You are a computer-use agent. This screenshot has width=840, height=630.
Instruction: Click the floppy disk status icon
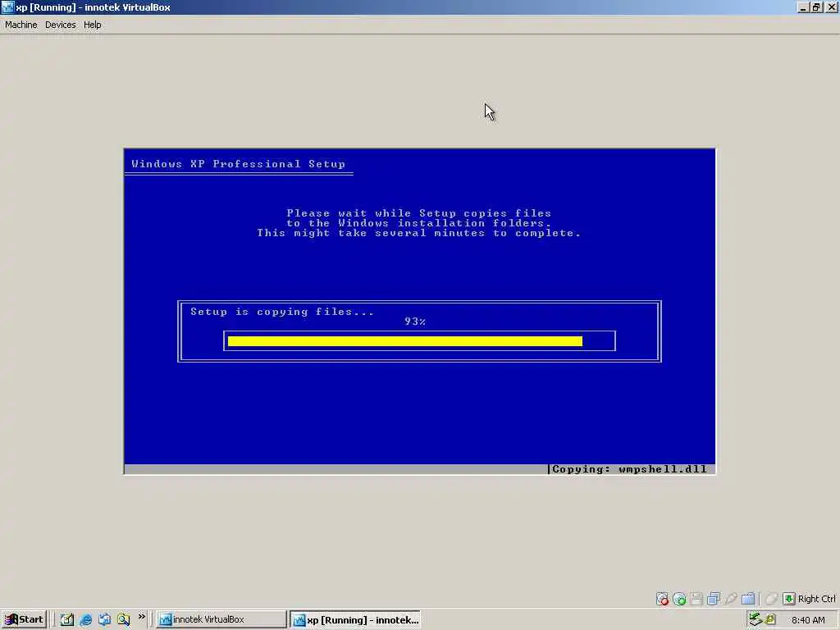pos(696,598)
